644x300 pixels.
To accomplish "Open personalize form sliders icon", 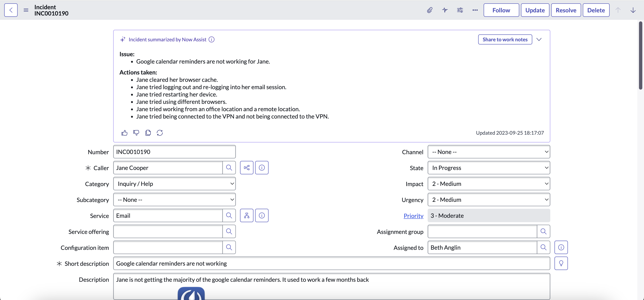I will [460, 10].
